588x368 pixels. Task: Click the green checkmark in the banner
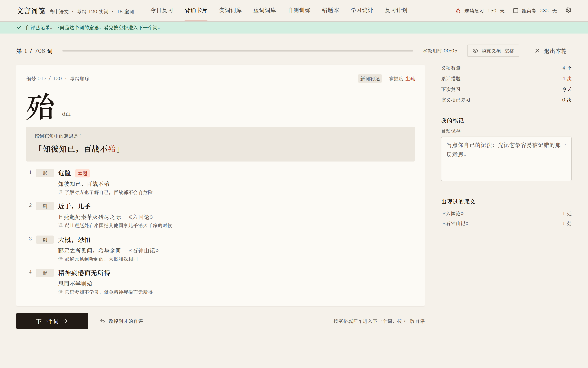pyautogui.click(x=19, y=28)
